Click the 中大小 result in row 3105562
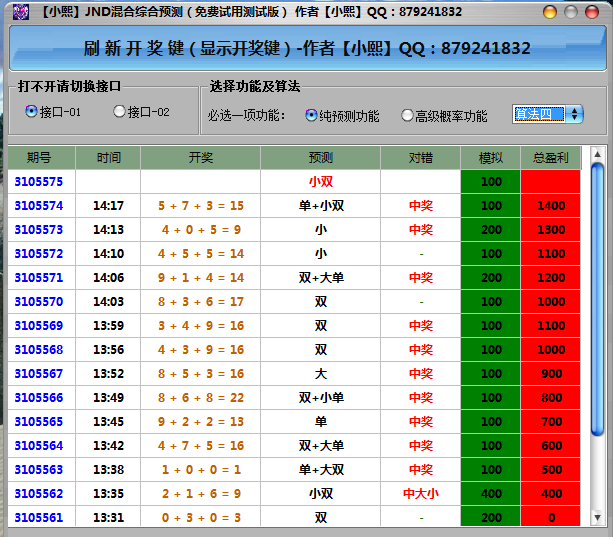This screenshot has width=613, height=537. (420, 494)
